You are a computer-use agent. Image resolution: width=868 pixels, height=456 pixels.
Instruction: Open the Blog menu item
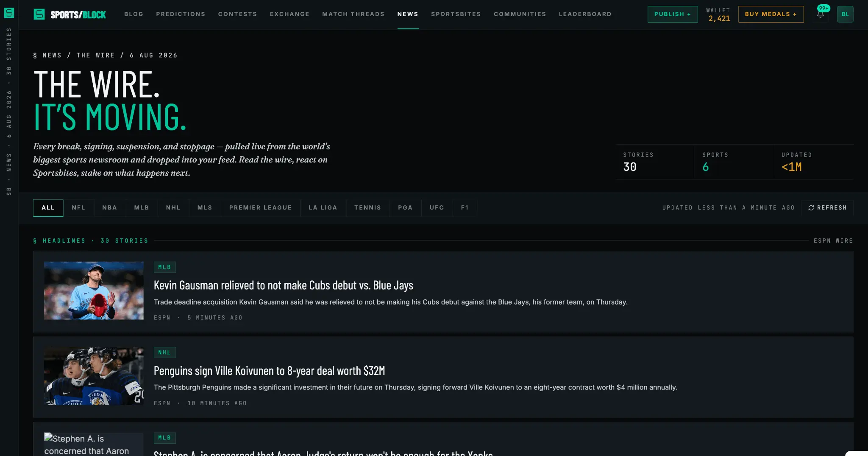tap(134, 14)
